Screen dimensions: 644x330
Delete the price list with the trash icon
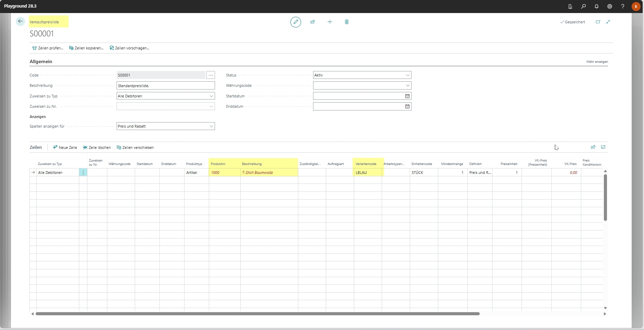click(347, 22)
